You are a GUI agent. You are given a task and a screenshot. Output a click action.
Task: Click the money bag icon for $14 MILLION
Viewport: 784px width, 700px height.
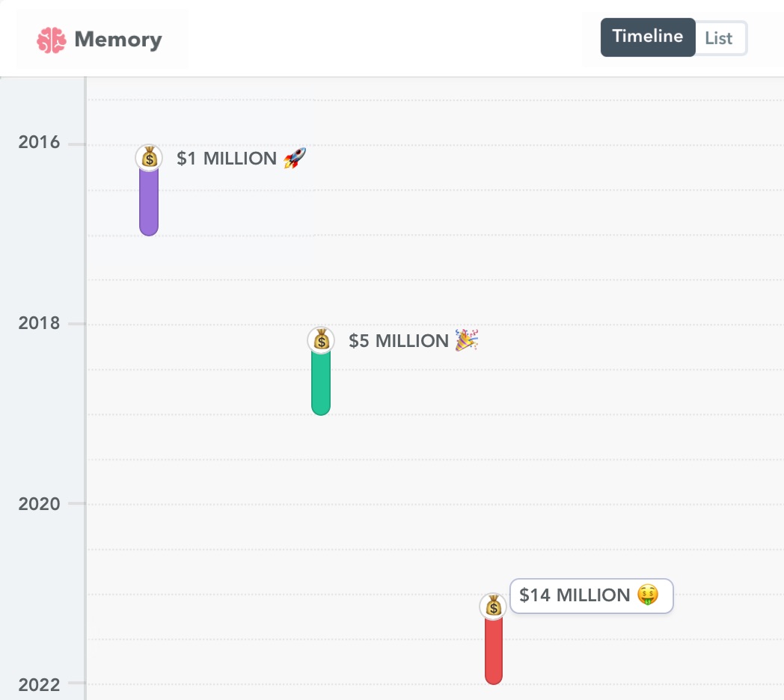click(x=493, y=607)
